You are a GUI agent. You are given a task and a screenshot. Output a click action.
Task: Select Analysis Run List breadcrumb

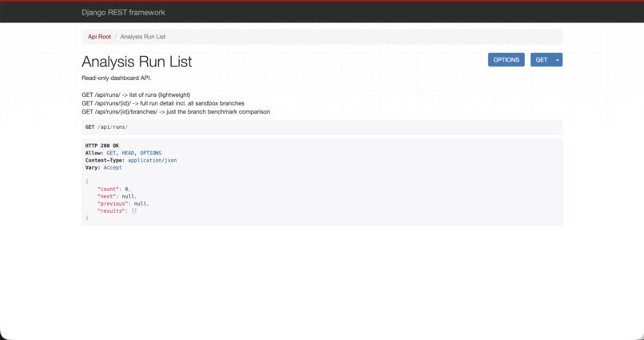tap(143, 37)
